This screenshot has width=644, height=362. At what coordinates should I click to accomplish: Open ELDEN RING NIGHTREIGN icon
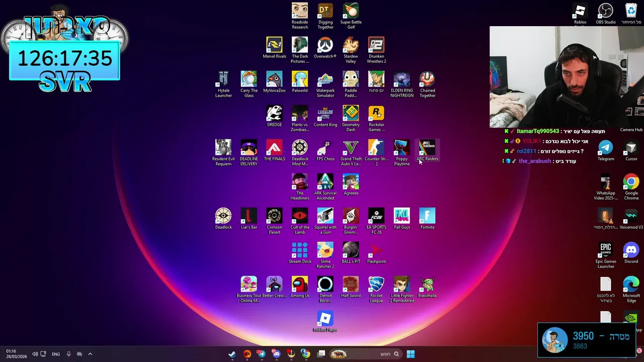click(x=401, y=84)
